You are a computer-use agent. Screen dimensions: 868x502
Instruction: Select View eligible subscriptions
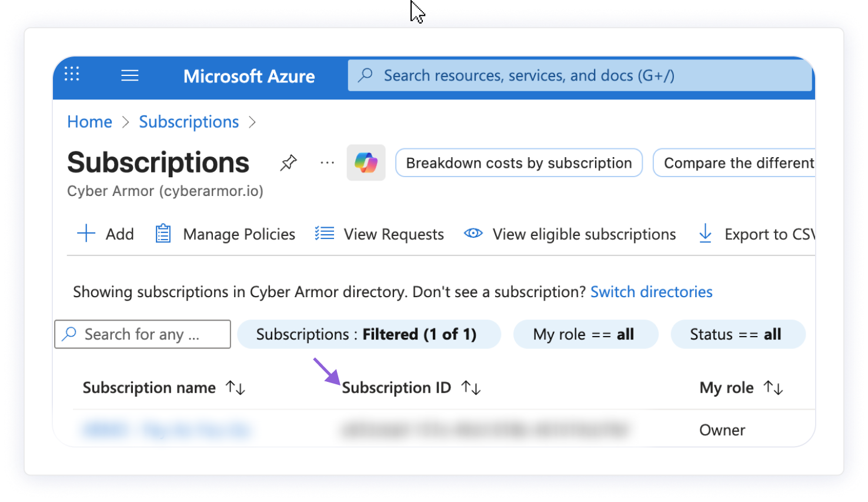584,234
